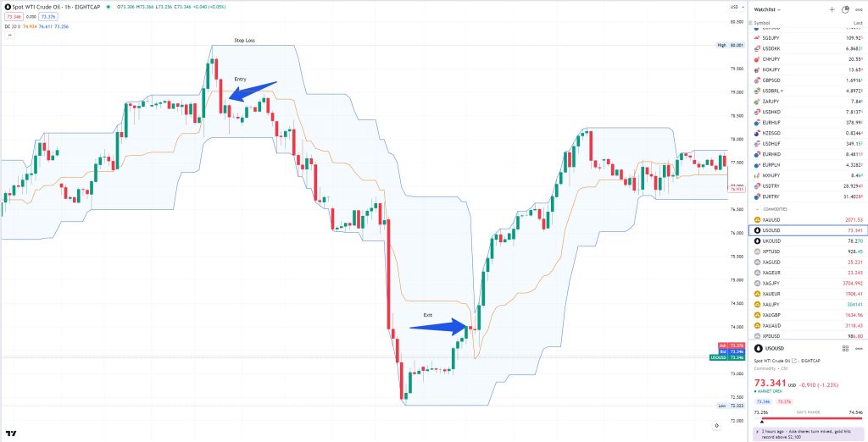The height and width of the screenshot is (442, 868).
Task: Open the Spot WTI Crude Oil external link icon
Action: click(793, 361)
